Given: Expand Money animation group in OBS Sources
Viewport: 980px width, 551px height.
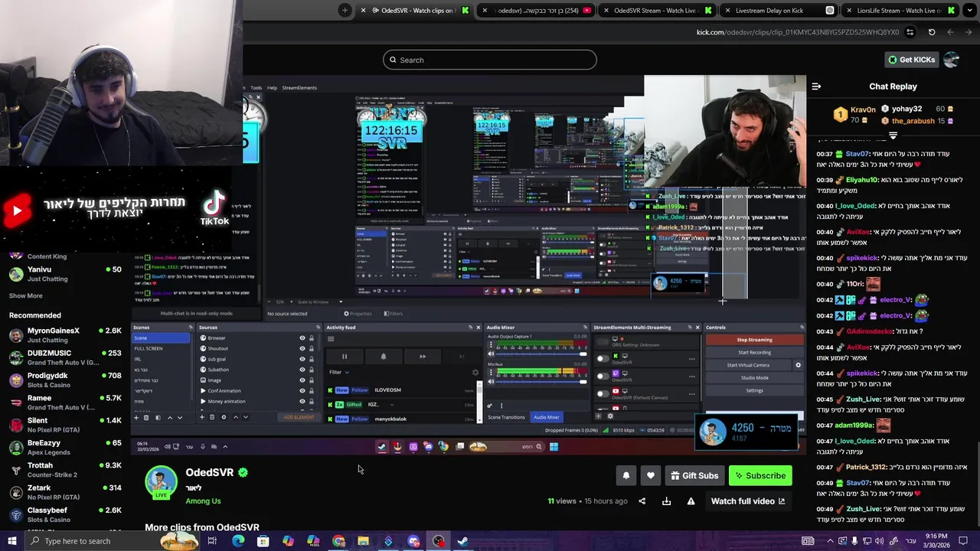Looking at the screenshot, I should (x=203, y=402).
